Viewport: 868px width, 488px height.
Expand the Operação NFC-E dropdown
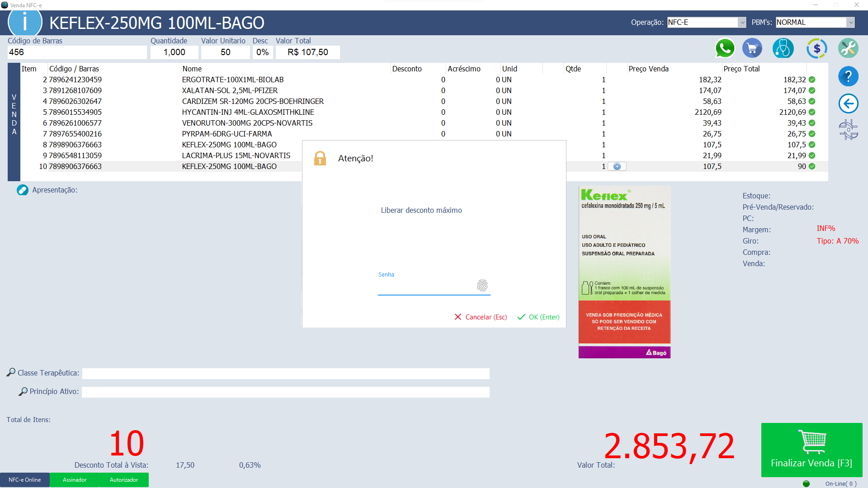point(742,22)
